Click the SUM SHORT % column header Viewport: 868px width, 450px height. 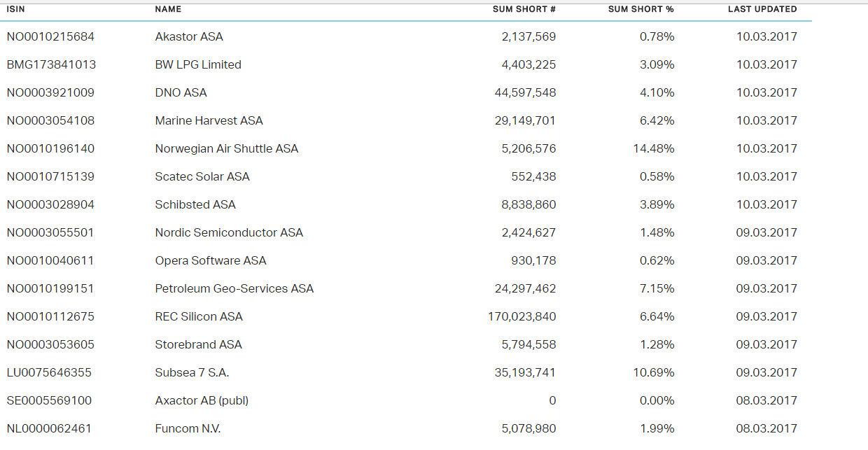click(x=641, y=9)
